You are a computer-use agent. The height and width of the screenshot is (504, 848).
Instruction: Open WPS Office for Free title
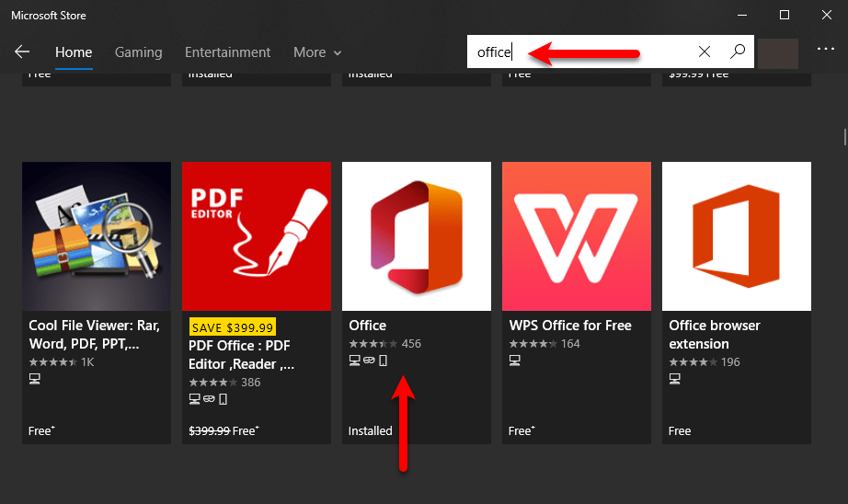click(x=570, y=326)
